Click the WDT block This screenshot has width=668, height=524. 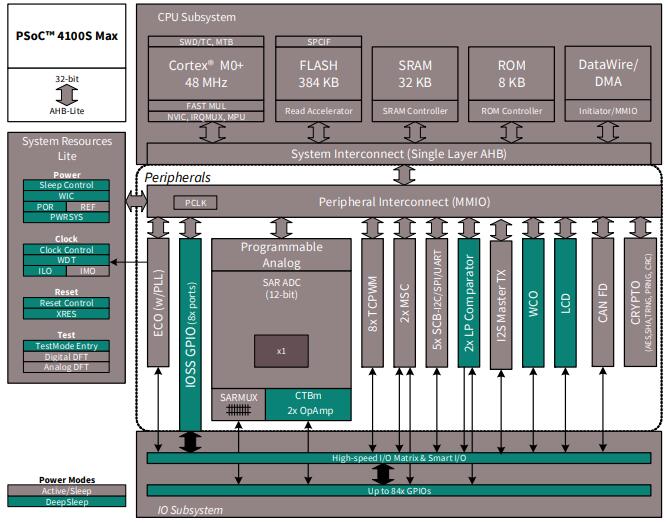[x=66, y=260]
